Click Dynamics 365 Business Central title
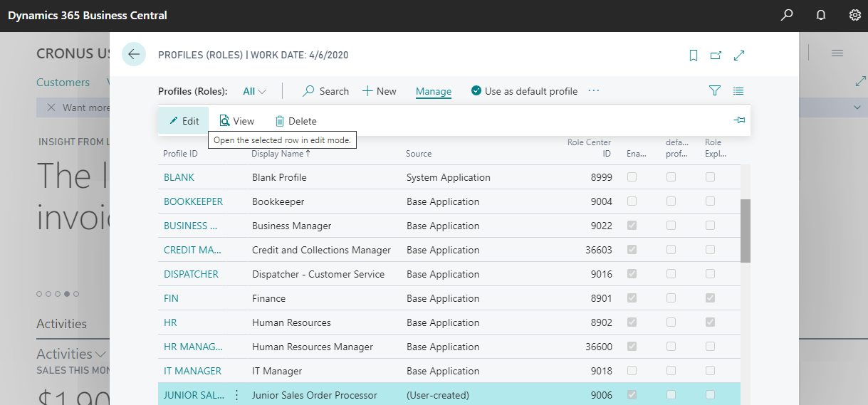The height and width of the screenshot is (405, 868). (88, 15)
